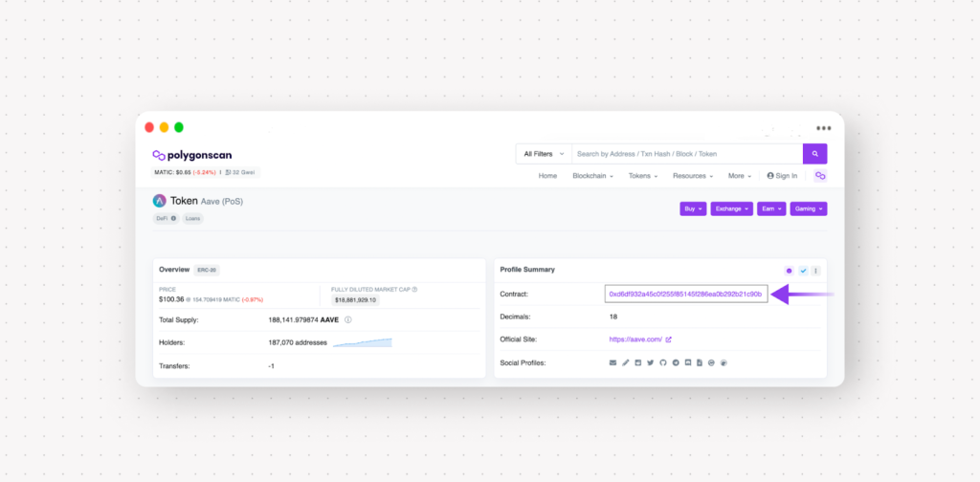This screenshot has width=980, height=482.
Task: Click the seventh social profile icon
Action: [x=688, y=362]
